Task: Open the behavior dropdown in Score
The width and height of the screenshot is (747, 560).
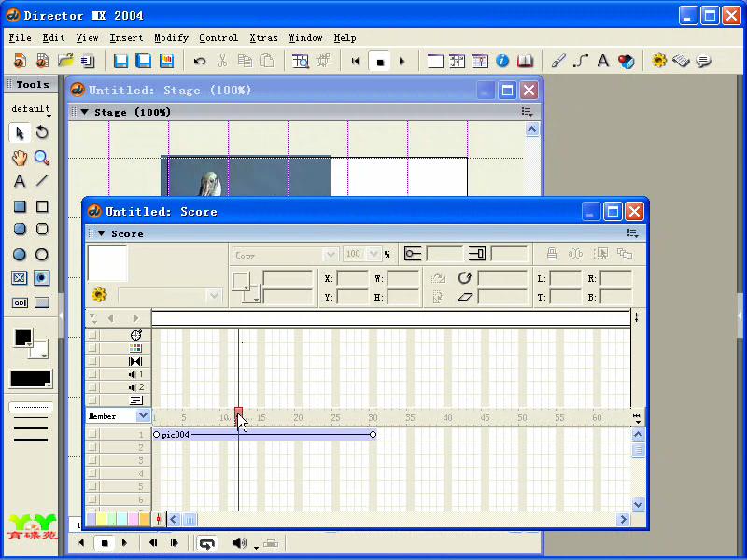Action: coord(215,295)
